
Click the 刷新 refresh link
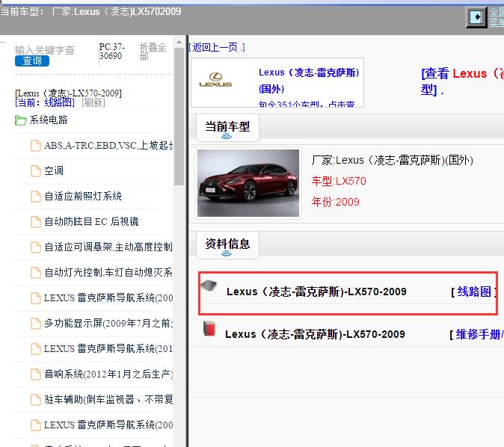93,102
